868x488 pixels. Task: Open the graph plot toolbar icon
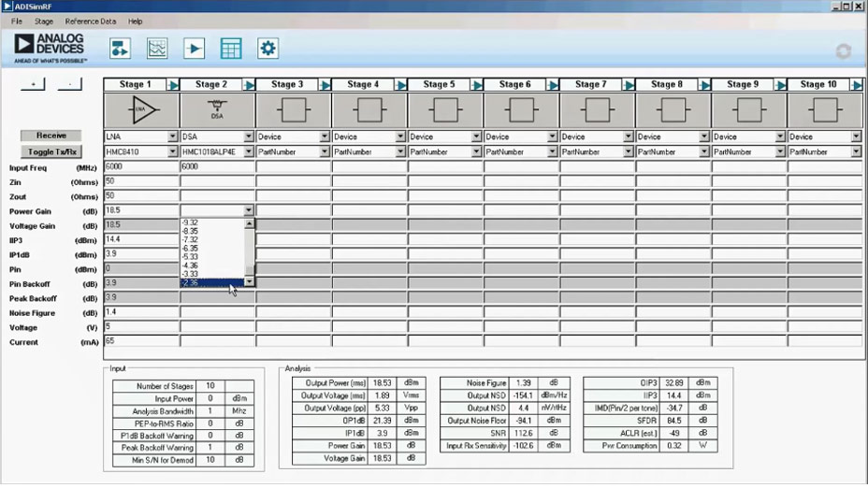pyautogui.click(x=157, y=49)
